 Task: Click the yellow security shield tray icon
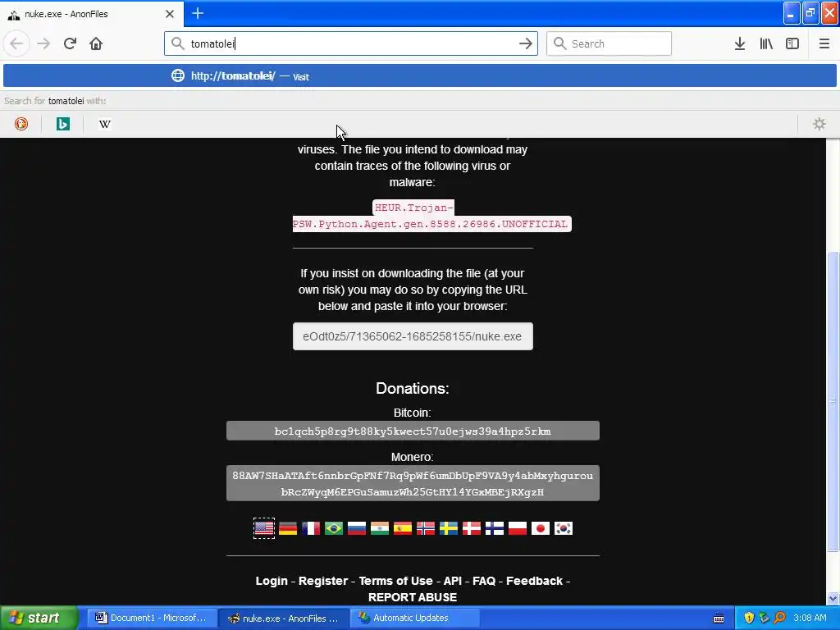[x=749, y=618]
